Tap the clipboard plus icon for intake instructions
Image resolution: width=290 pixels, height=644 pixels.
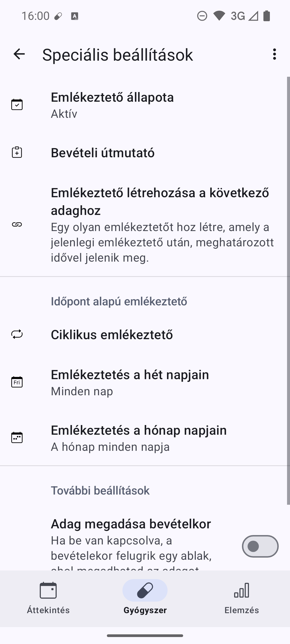coord(17,152)
